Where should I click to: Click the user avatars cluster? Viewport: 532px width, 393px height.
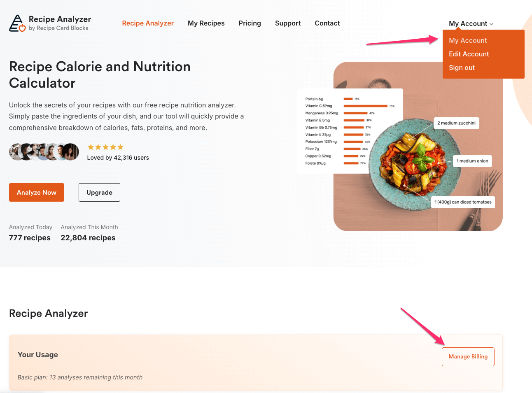coord(44,152)
